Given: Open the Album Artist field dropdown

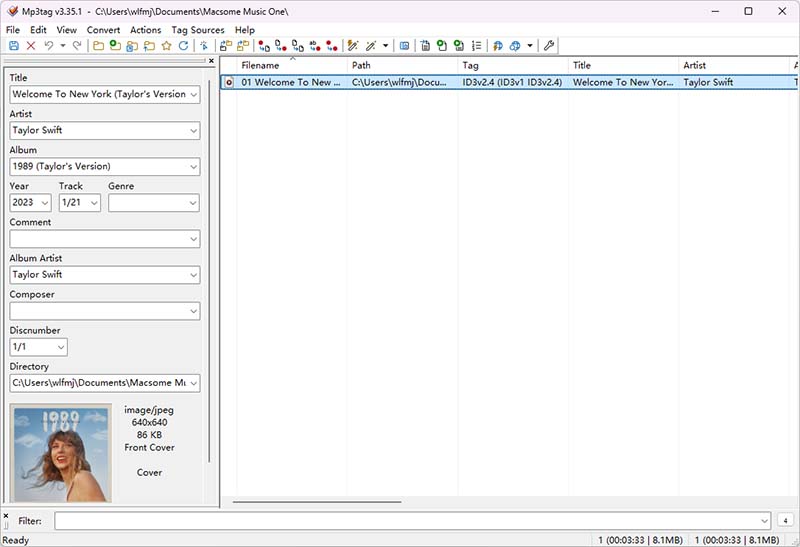Looking at the screenshot, I should point(193,275).
